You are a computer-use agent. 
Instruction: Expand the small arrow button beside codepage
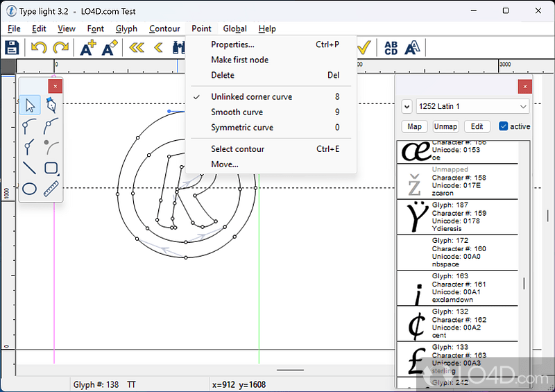coord(407,106)
